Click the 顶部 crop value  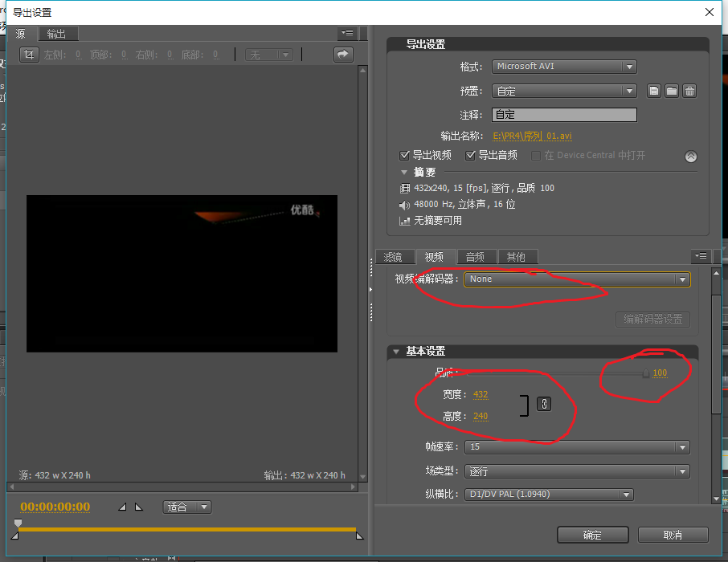click(x=124, y=55)
